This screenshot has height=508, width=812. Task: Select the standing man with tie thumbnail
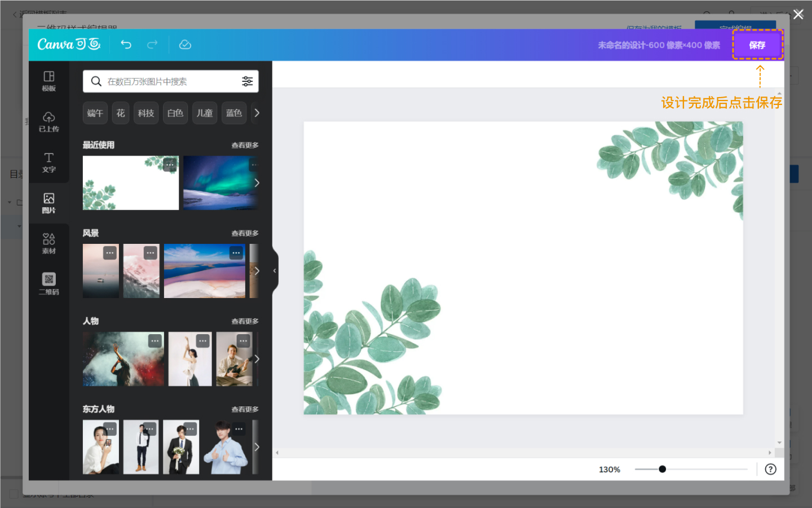141,447
